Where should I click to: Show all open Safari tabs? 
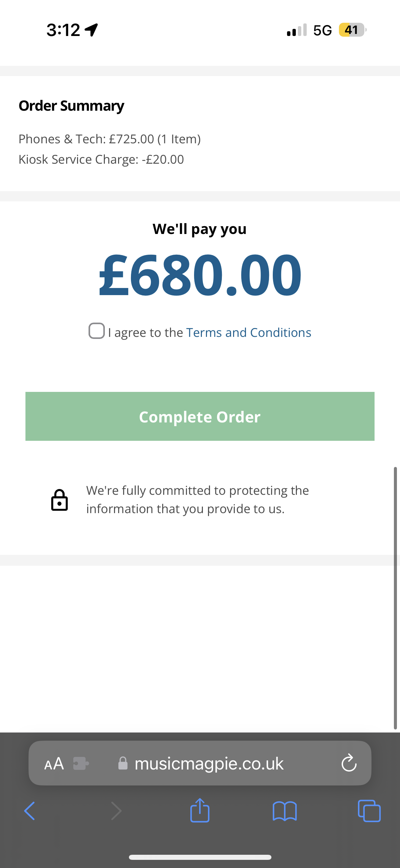pos(369,811)
